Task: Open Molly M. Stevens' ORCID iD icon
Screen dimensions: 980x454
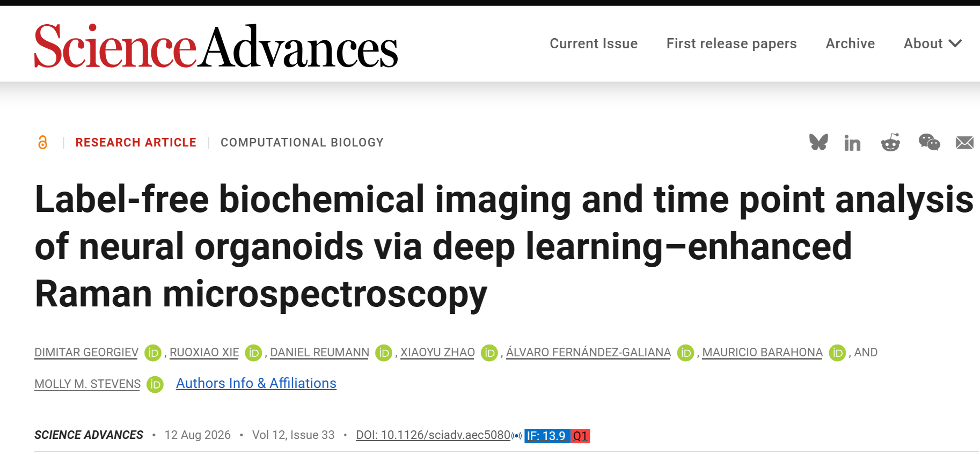Action: [155, 384]
